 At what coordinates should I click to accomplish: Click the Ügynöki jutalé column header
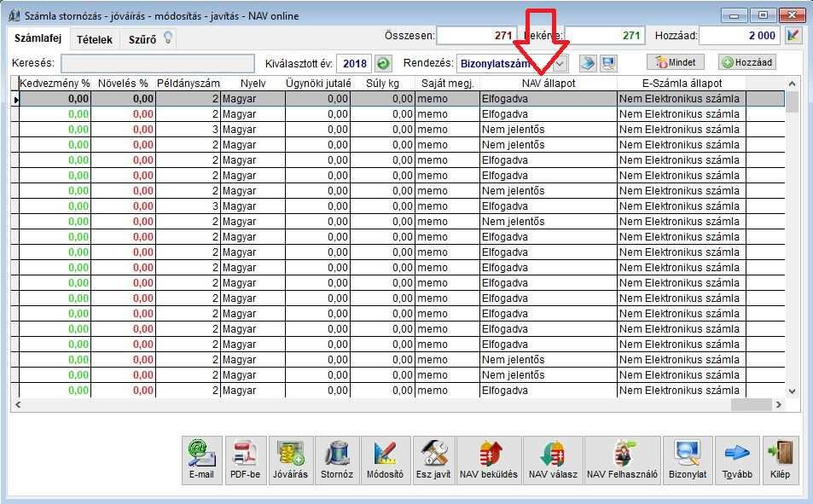[318, 83]
